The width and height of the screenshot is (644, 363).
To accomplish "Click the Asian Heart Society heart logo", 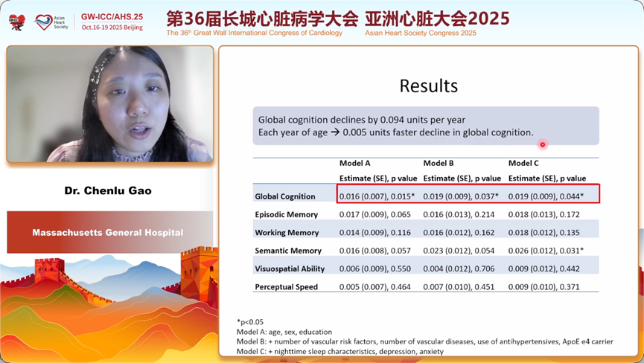I will [x=44, y=21].
